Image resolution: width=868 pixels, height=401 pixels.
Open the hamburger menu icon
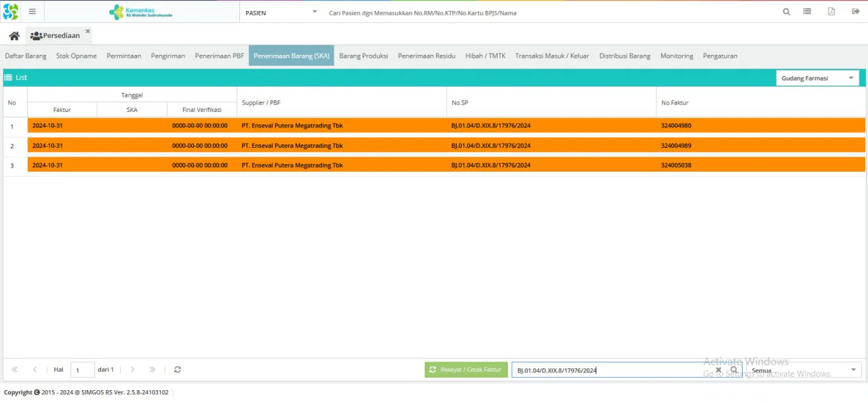32,12
